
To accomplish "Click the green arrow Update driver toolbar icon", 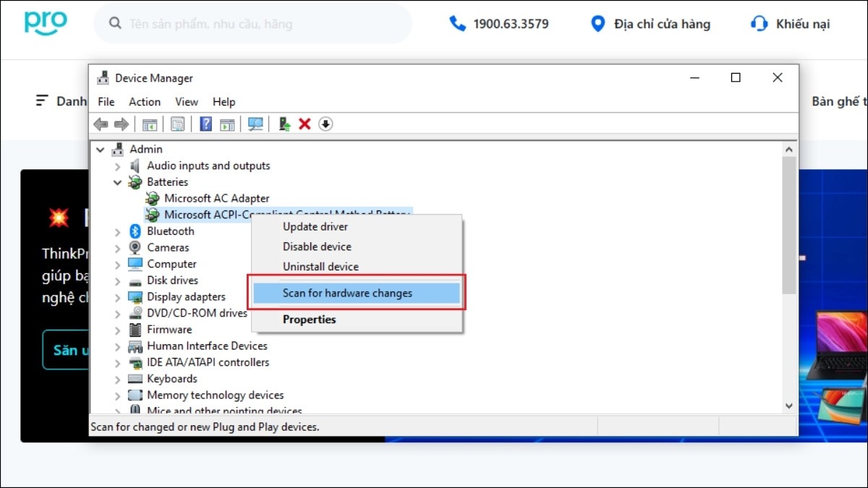I will click(285, 124).
